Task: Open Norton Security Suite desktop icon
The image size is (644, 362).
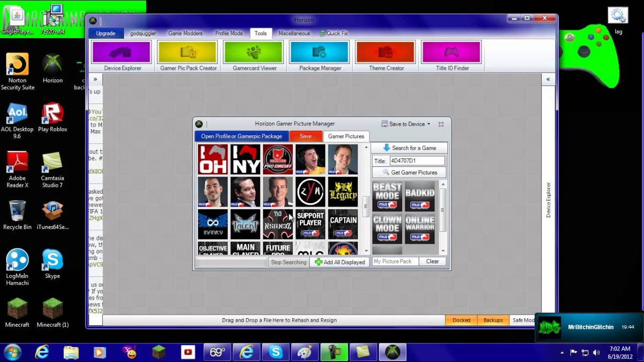Action: (18, 72)
